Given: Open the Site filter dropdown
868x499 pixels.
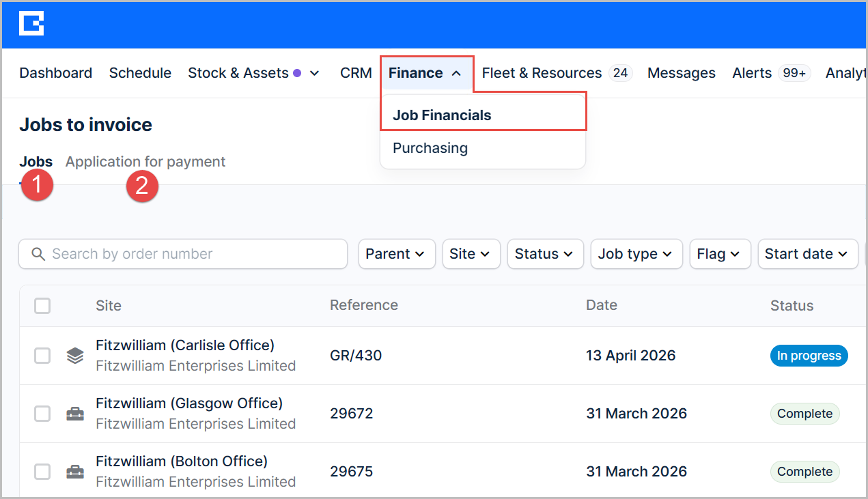Looking at the screenshot, I should click(471, 254).
